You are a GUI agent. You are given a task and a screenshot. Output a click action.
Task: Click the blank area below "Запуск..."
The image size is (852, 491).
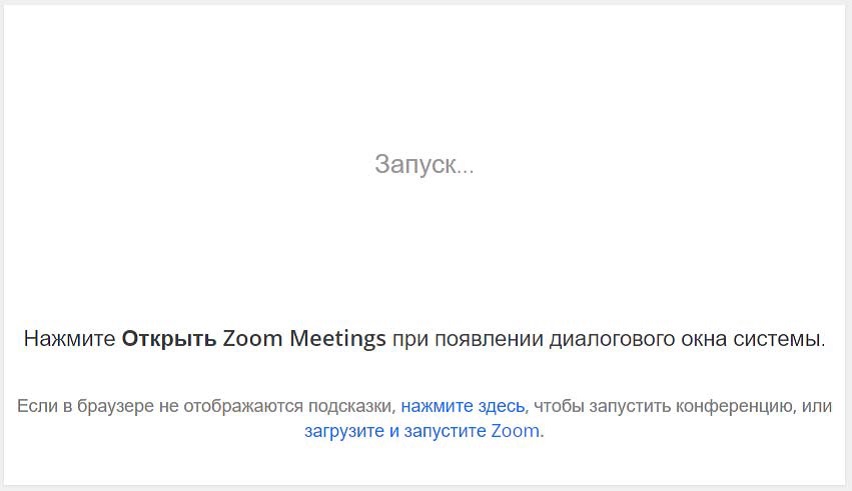[x=424, y=250]
